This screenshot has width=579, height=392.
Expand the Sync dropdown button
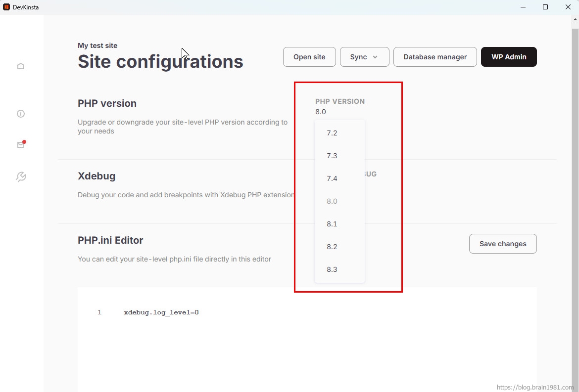pyautogui.click(x=364, y=57)
